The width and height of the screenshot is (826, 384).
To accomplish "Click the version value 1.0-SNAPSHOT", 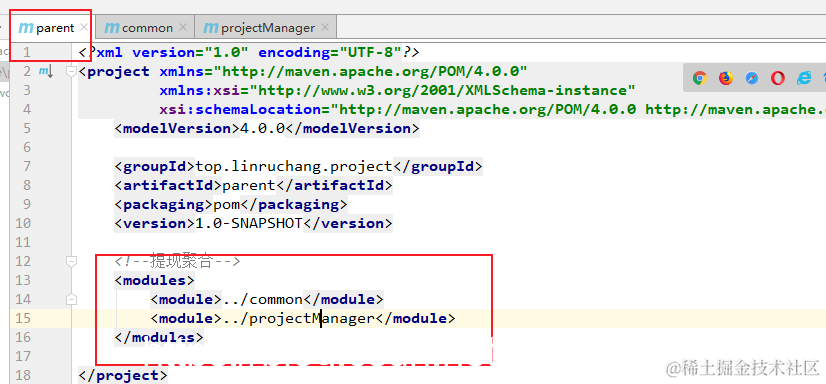I will [x=249, y=223].
